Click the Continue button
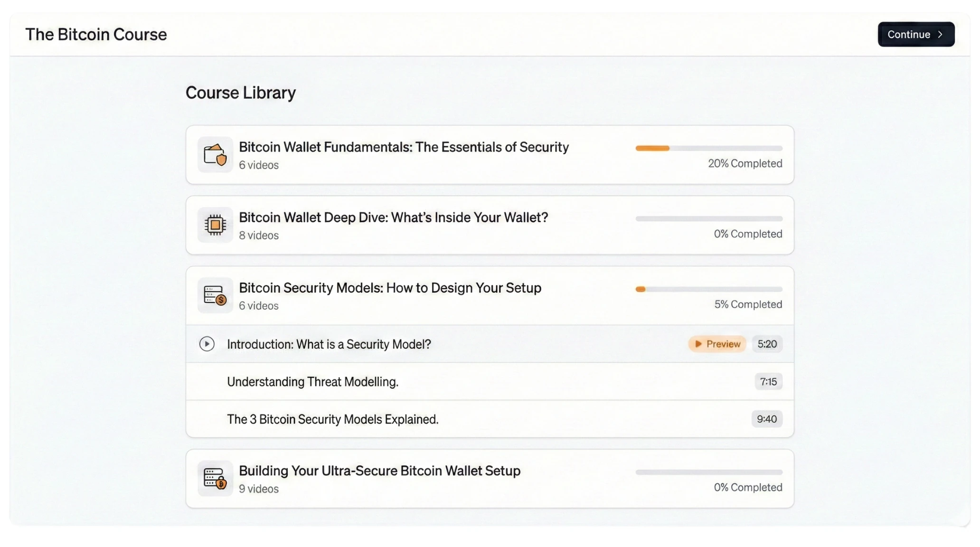 point(916,34)
